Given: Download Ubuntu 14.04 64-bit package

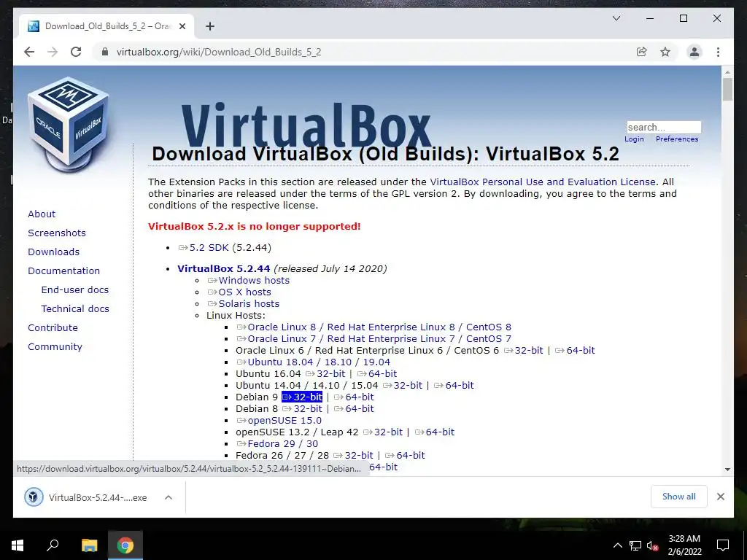Looking at the screenshot, I should click(x=454, y=385).
